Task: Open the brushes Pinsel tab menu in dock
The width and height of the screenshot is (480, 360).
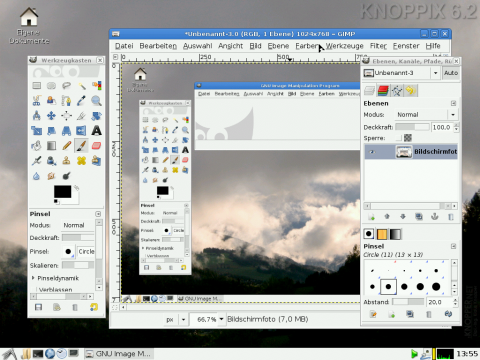Action: (x=453, y=246)
